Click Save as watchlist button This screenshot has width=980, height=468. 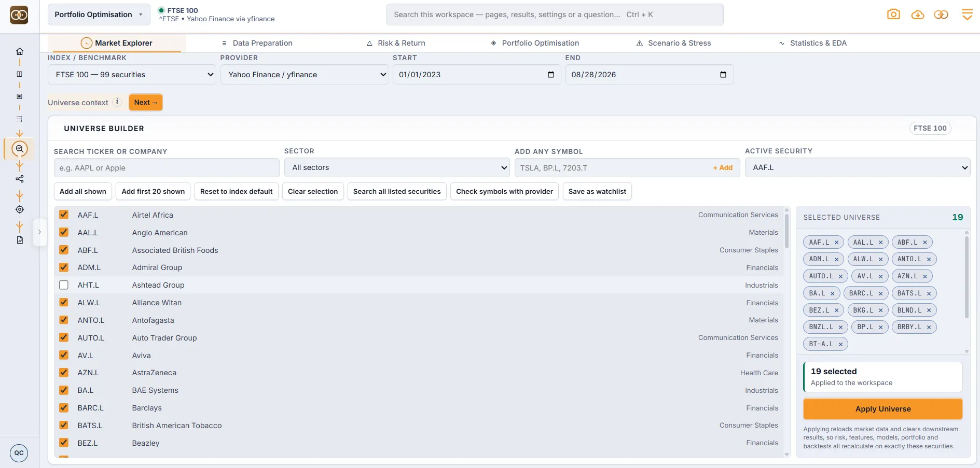point(597,191)
